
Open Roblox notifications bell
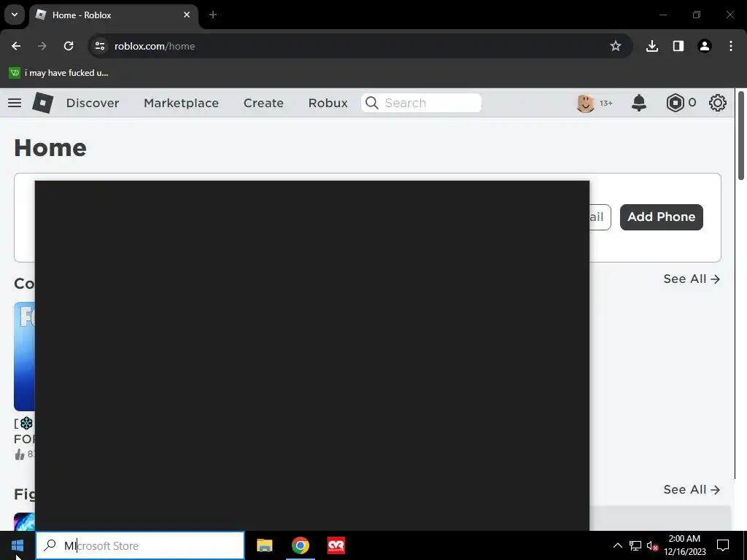639,103
